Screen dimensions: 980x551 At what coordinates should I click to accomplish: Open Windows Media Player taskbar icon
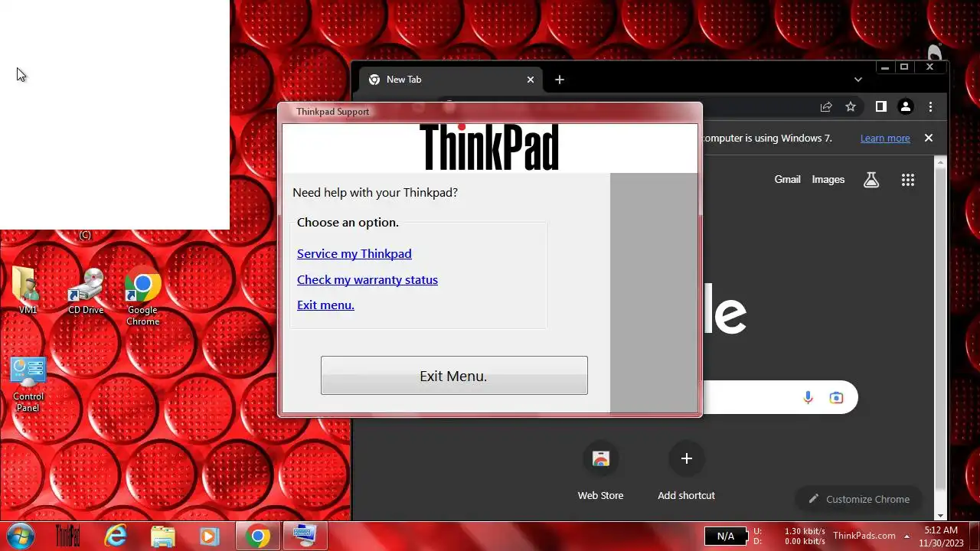pyautogui.click(x=209, y=536)
